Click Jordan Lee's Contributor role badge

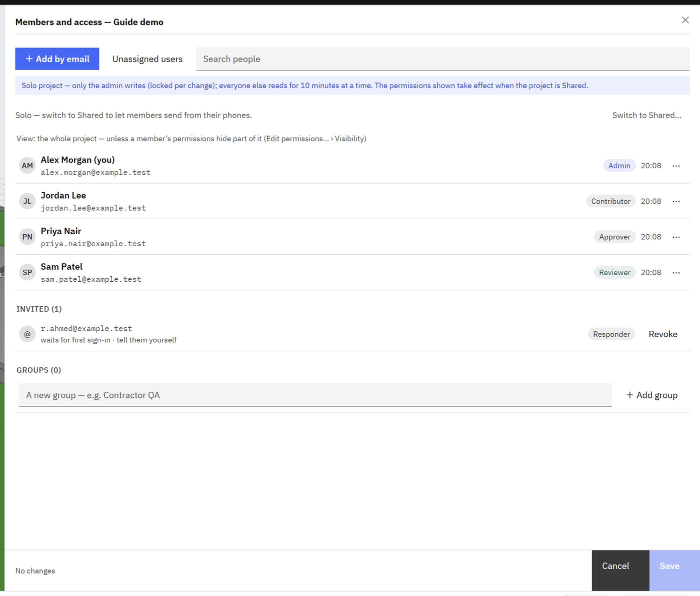coord(610,201)
